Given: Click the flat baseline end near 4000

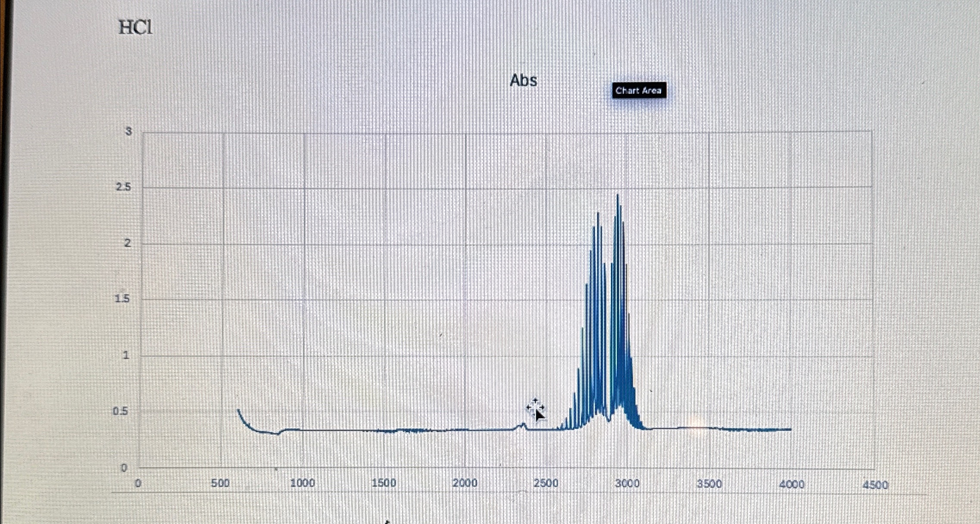Looking at the screenshot, I should click(x=789, y=429).
